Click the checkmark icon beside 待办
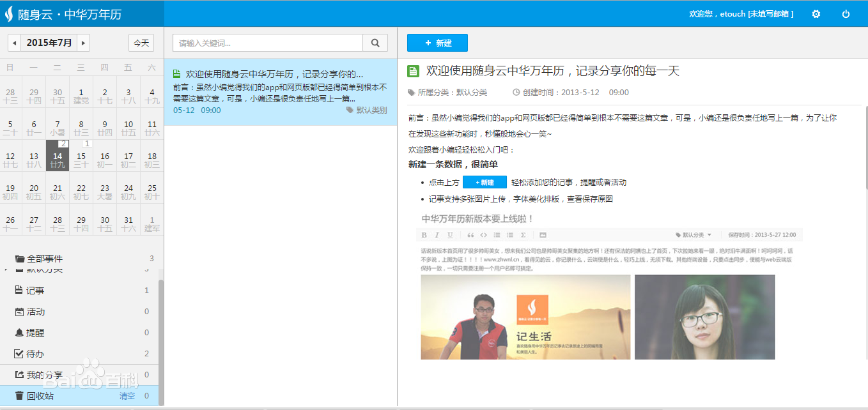 click(19, 354)
